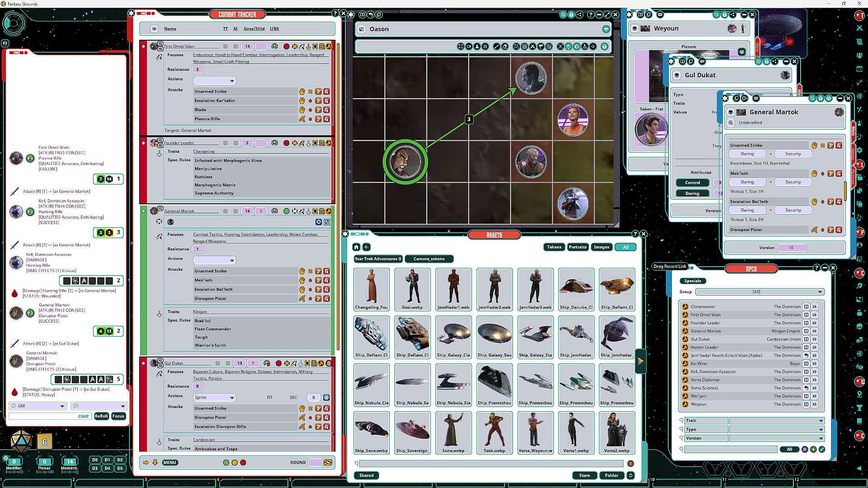
Task: Click the Combat Tracker MENU button
Action: (170, 462)
